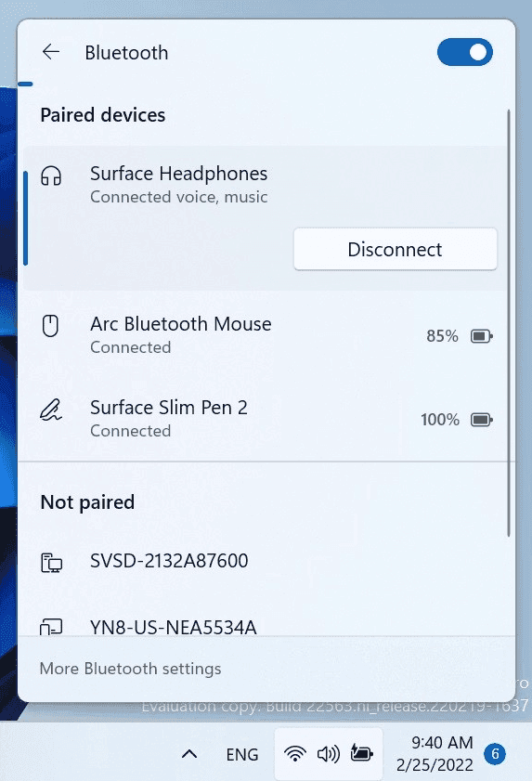532x781 pixels.
Task: Click the computer icon beside SVSD-2132A87600
Action: (x=51, y=563)
